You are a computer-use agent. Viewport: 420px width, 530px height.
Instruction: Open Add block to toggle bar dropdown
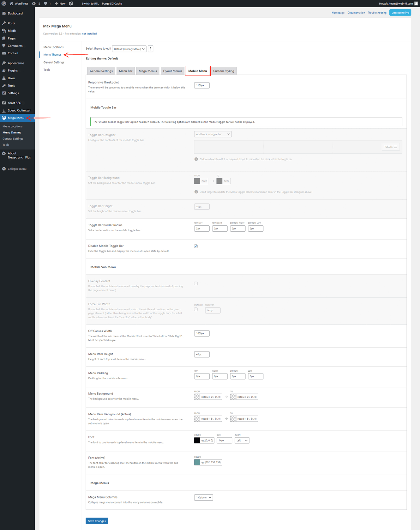213,134
